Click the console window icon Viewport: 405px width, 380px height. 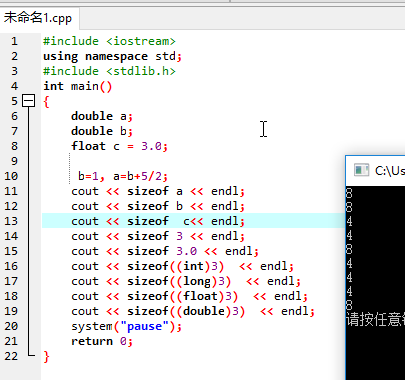[x=361, y=170]
